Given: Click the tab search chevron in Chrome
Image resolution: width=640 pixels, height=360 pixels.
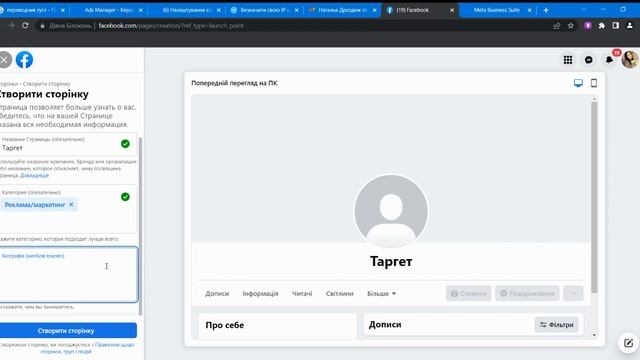Looking at the screenshot, I should 583,9.
